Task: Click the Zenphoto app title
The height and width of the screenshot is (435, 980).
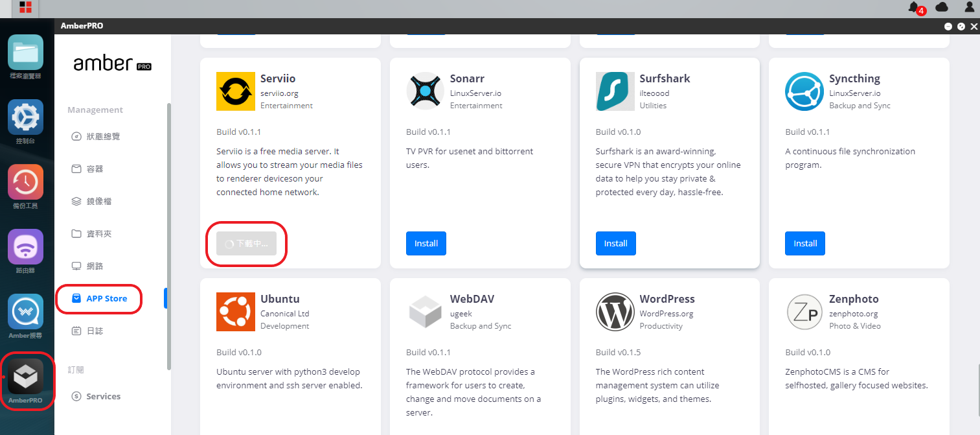Action: [x=854, y=299]
